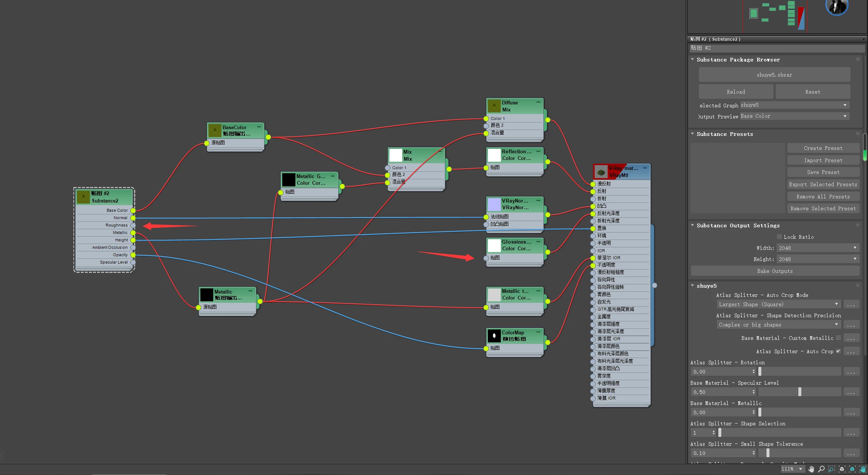
Task: Adjust the Specular Level slider handle
Action: pos(799,392)
